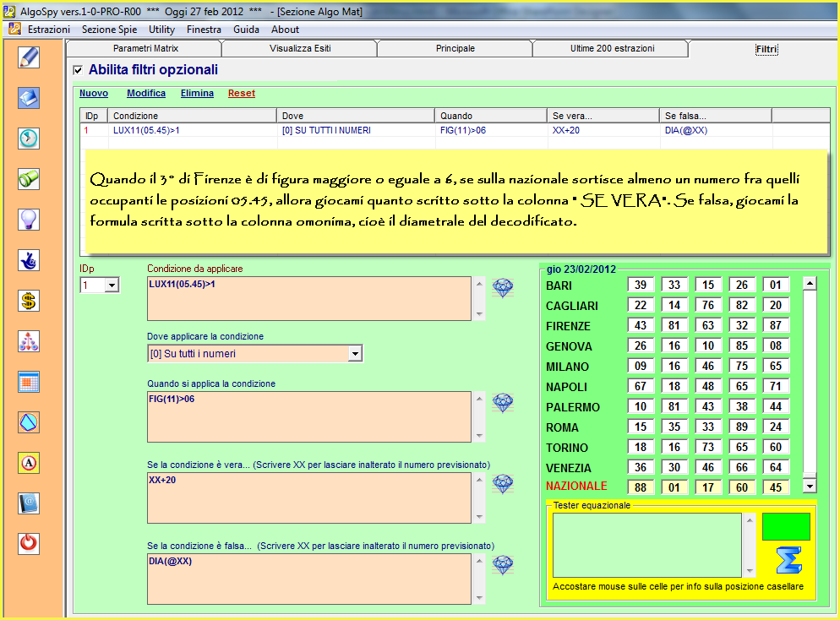This screenshot has height=620, width=840.
Task: Open the Utility menu
Action: 161,30
